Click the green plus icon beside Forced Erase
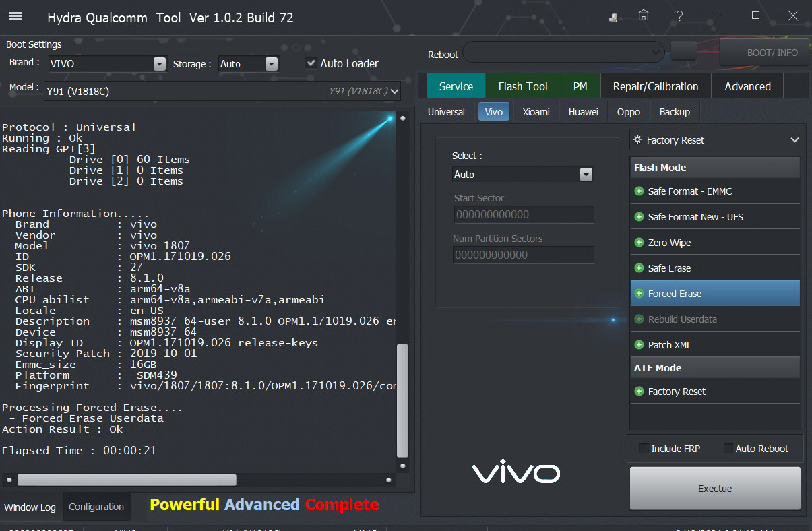This screenshot has height=531, width=812. (x=639, y=294)
